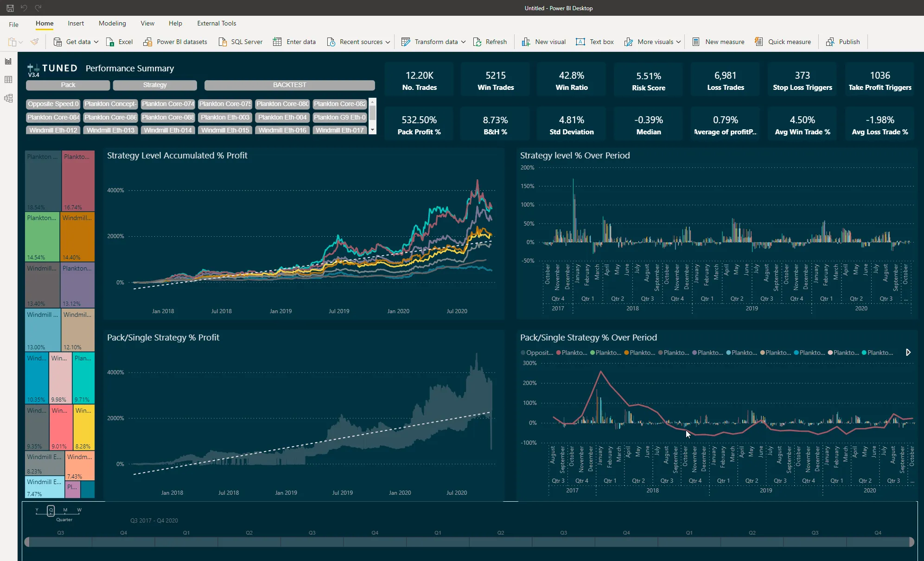The height and width of the screenshot is (561, 924).
Task: Open Quick measure dialog
Action: [x=783, y=42]
